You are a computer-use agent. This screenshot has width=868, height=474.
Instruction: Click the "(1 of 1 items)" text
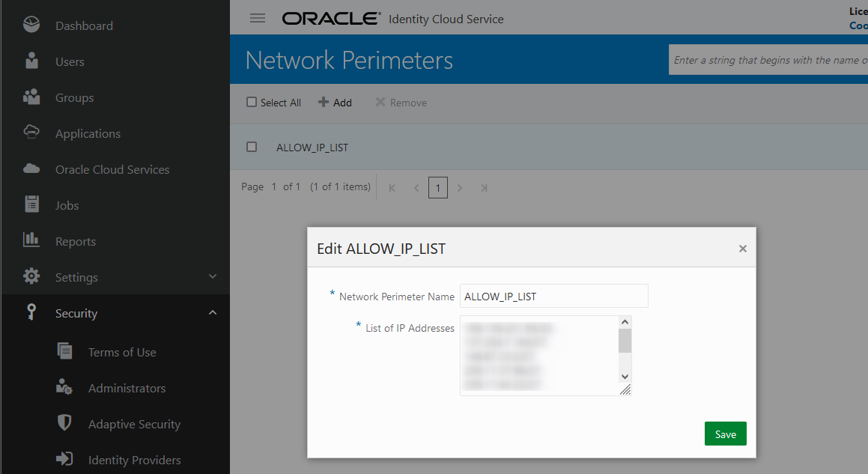[341, 186]
